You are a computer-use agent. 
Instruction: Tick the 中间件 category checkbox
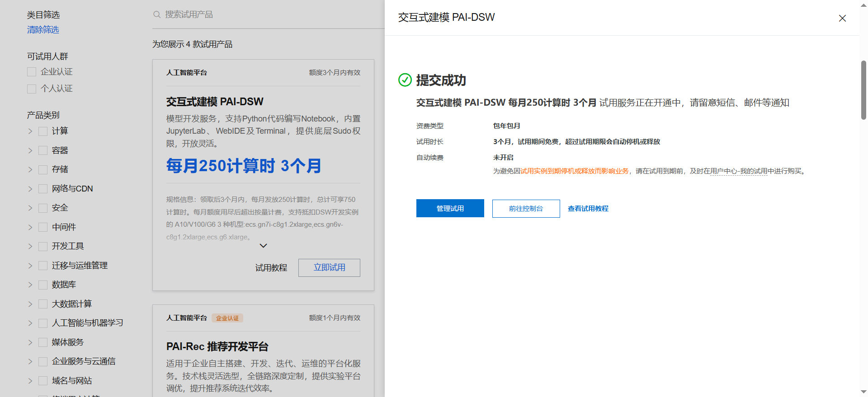coord(43,227)
